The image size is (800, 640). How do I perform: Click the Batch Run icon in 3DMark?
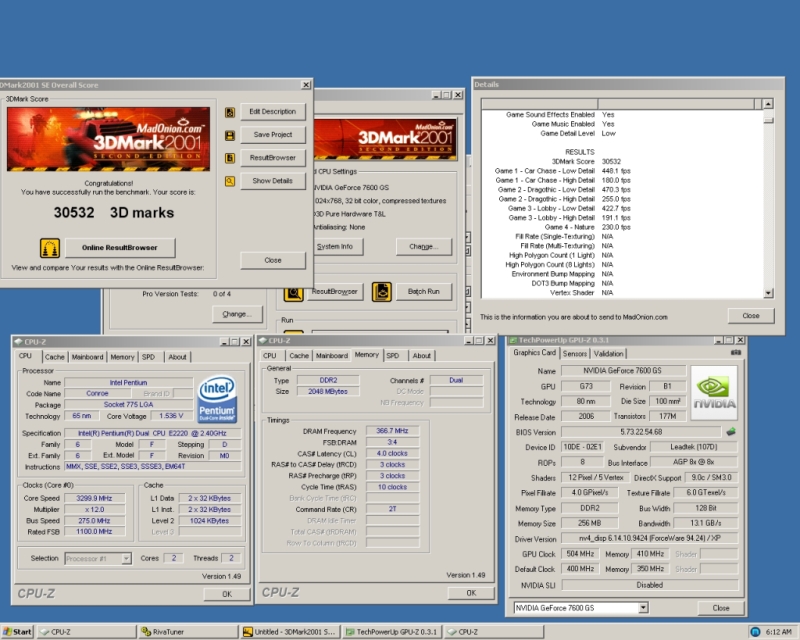coord(382,292)
